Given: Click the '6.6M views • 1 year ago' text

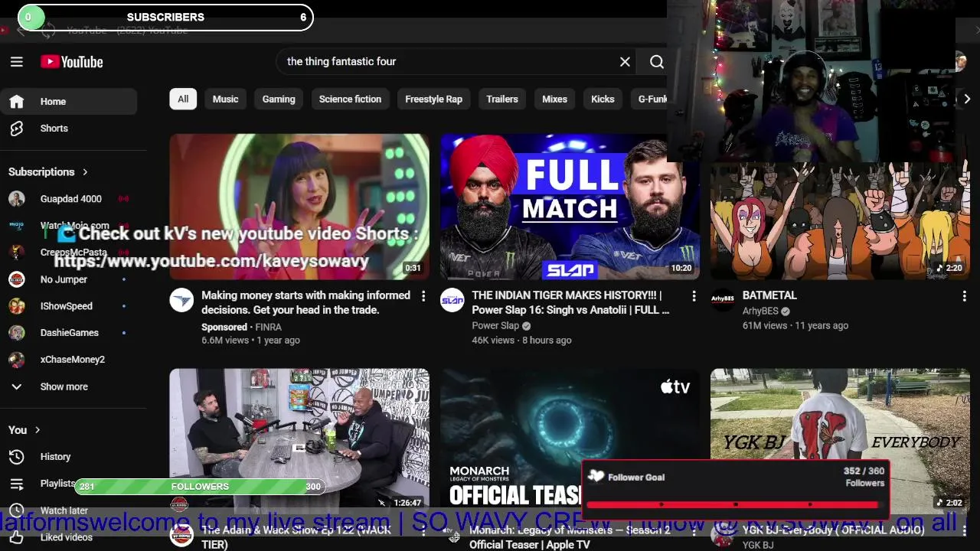Looking at the screenshot, I should [x=250, y=341].
